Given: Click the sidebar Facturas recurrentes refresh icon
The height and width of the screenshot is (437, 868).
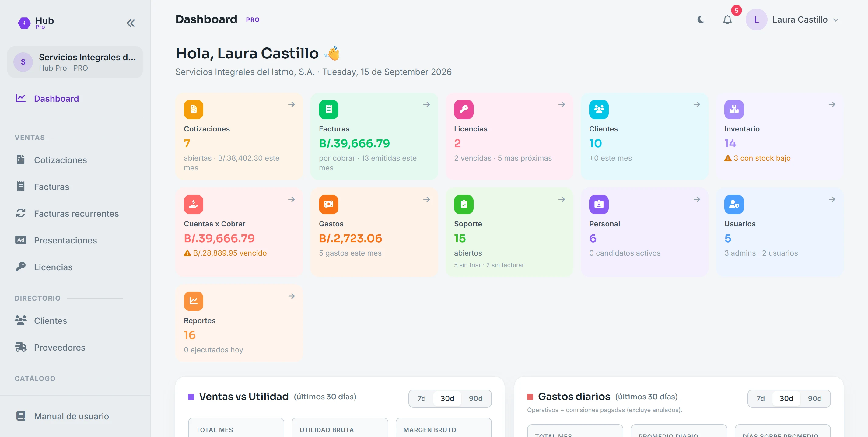Looking at the screenshot, I should coord(21,213).
